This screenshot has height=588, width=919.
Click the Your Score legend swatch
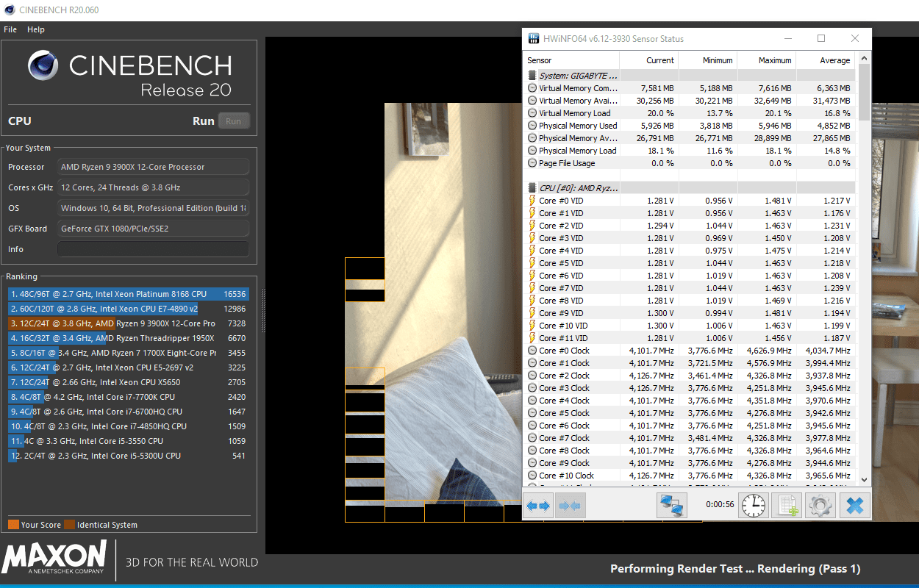point(13,525)
